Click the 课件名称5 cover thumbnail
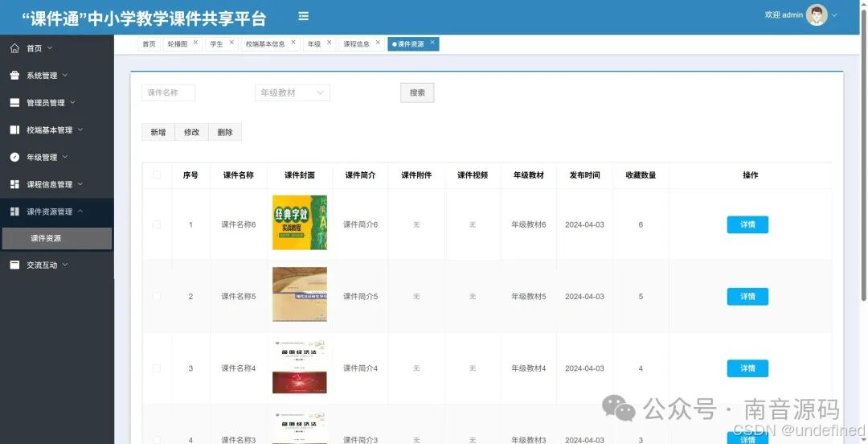 (300, 294)
